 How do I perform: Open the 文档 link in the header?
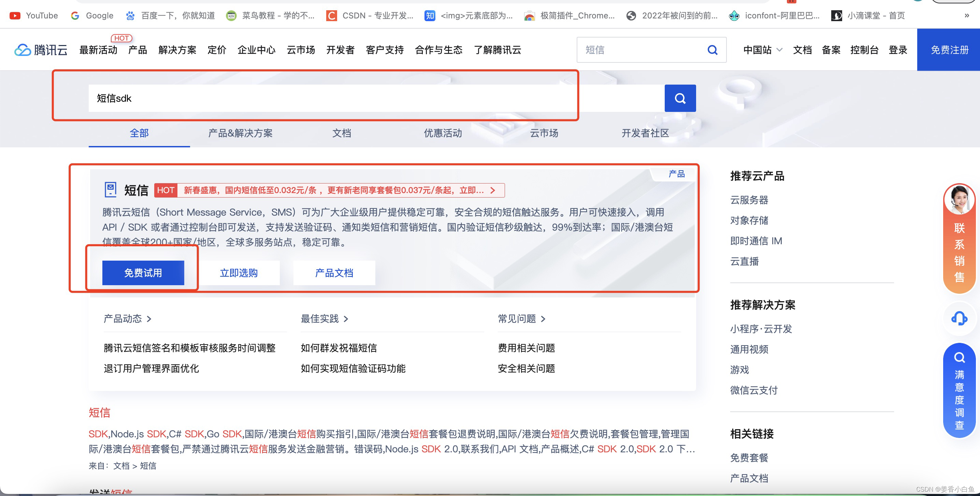[x=802, y=50]
